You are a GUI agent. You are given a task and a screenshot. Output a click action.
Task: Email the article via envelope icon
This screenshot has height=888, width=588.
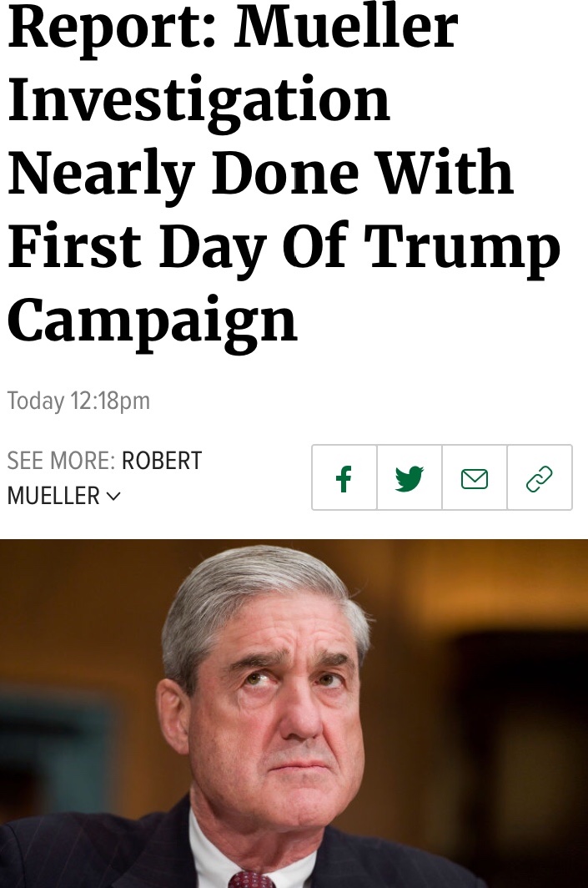(474, 477)
